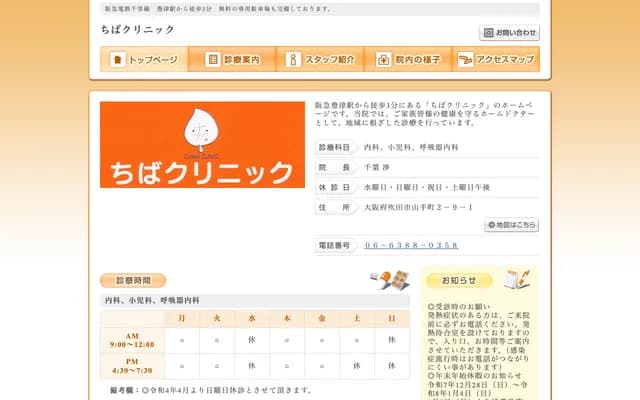The width and height of the screenshot is (640, 400).
Task: Click the ちばクリニック site title text
Action: coord(138,29)
